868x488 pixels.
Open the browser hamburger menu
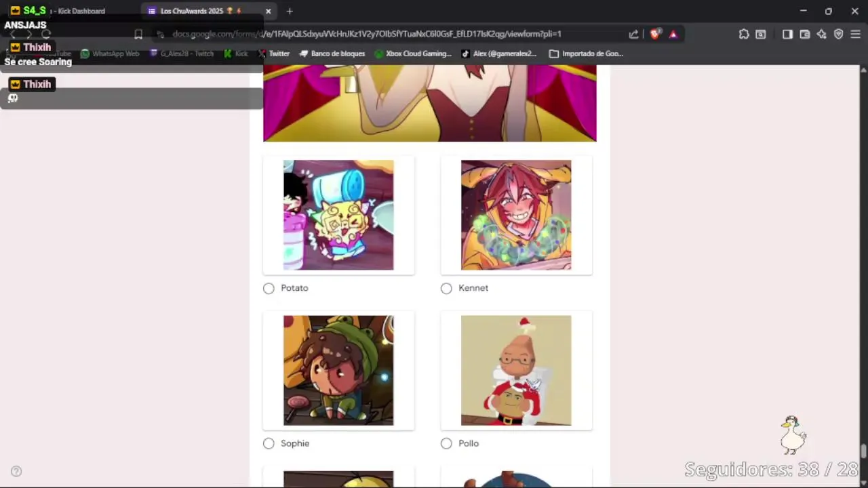(x=856, y=34)
